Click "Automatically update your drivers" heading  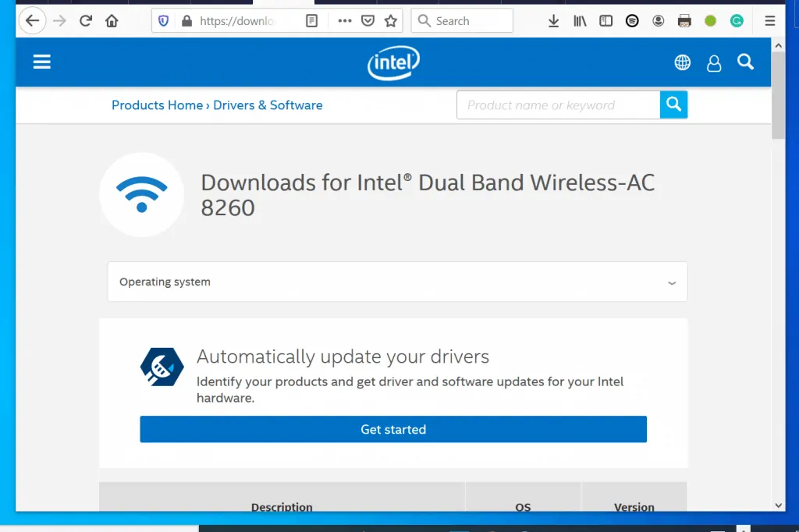coord(343,356)
